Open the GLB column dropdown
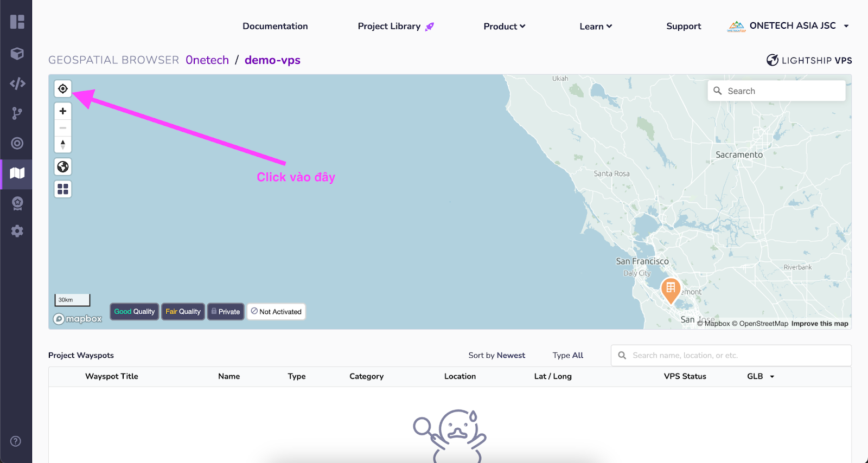 click(760, 376)
